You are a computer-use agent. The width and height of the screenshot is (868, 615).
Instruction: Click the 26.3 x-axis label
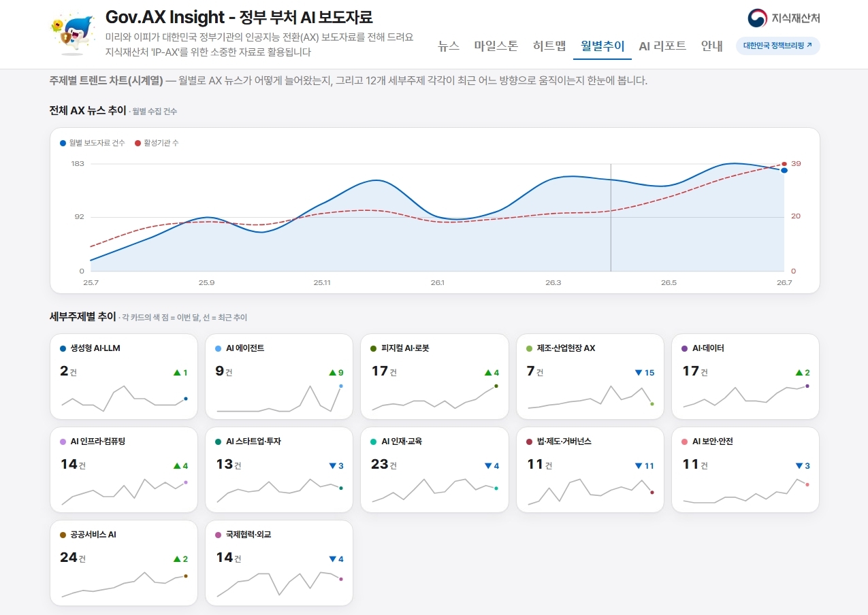553,282
